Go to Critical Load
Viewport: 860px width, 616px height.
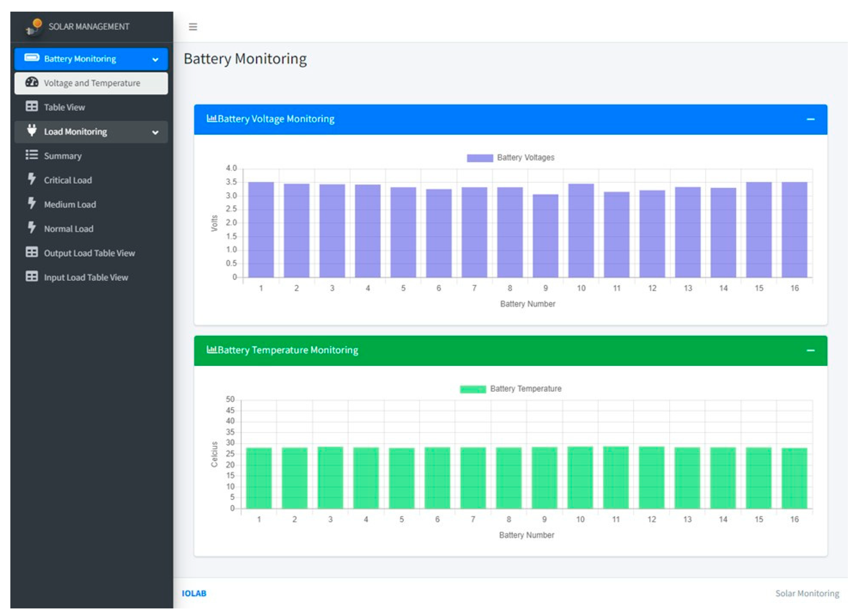point(91,180)
